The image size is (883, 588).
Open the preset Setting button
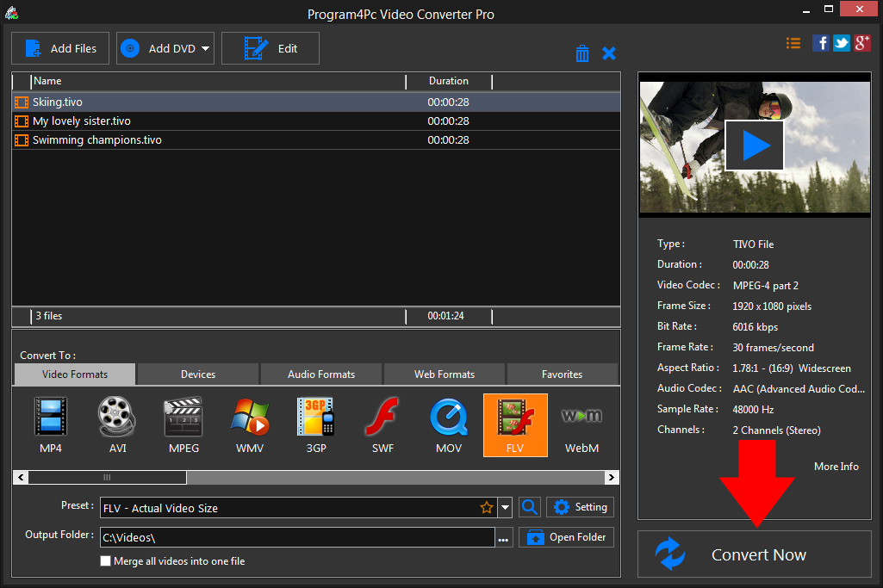[x=580, y=507]
